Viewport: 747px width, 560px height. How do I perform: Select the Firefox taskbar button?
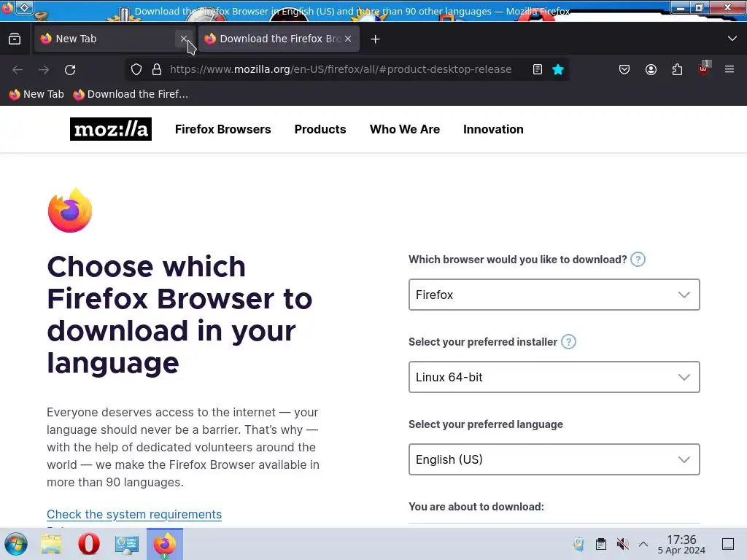pos(164,544)
